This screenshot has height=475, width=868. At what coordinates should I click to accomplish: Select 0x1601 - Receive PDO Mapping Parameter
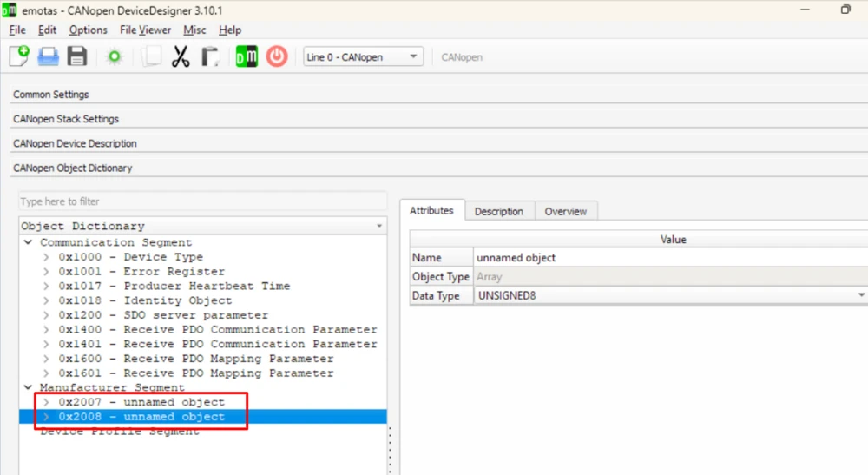[x=196, y=373]
